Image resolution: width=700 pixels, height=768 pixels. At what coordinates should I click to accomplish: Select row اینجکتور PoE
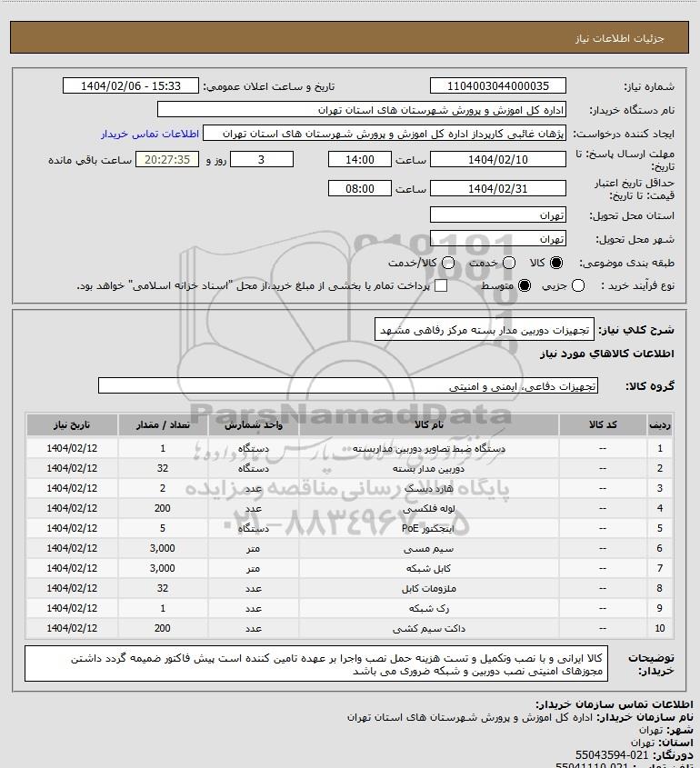pos(350,528)
